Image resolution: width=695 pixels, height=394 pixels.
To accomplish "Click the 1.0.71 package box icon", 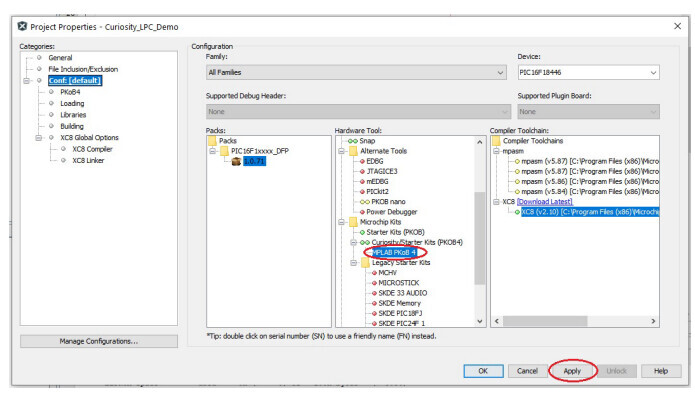I will coord(236,161).
